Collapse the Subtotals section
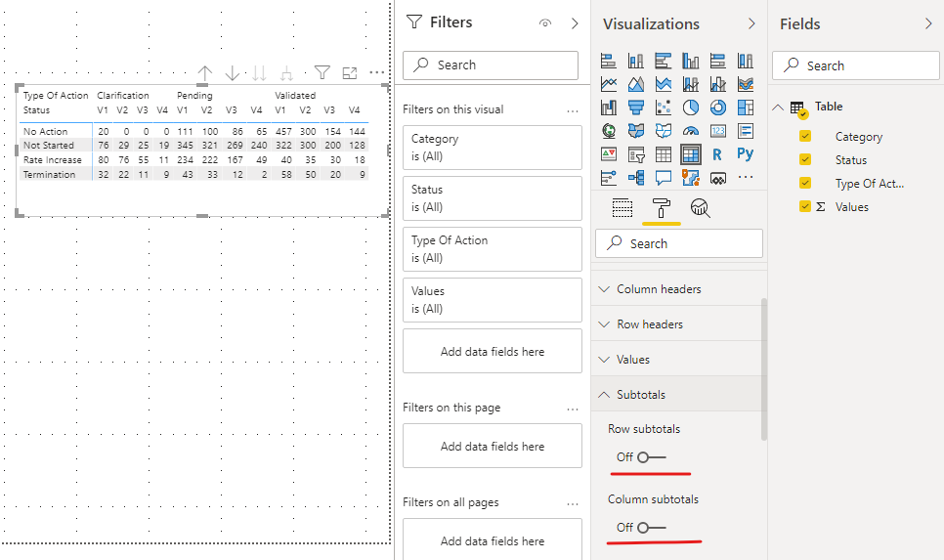Image resolution: width=944 pixels, height=560 pixels. pyautogui.click(x=679, y=395)
